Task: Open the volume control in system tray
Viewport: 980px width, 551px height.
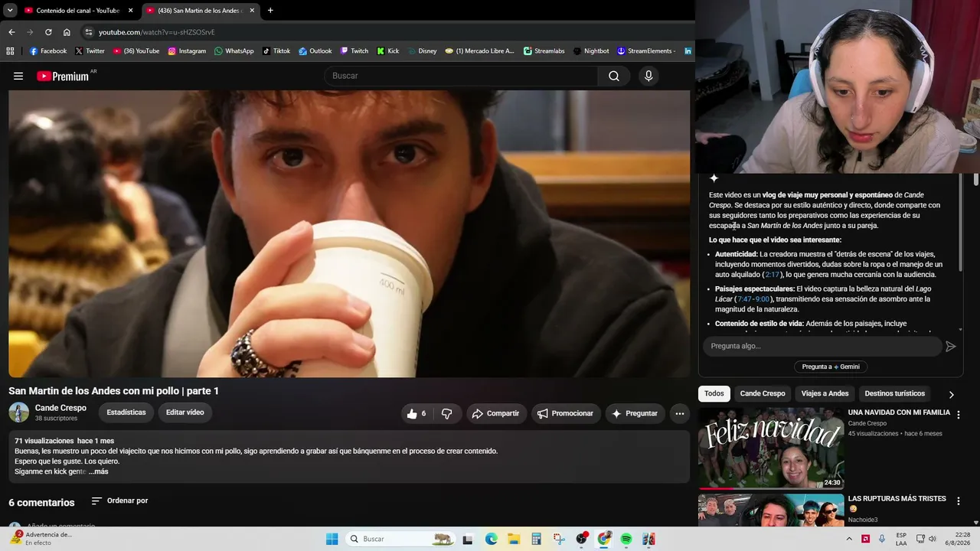Action: tap(933, 539)
